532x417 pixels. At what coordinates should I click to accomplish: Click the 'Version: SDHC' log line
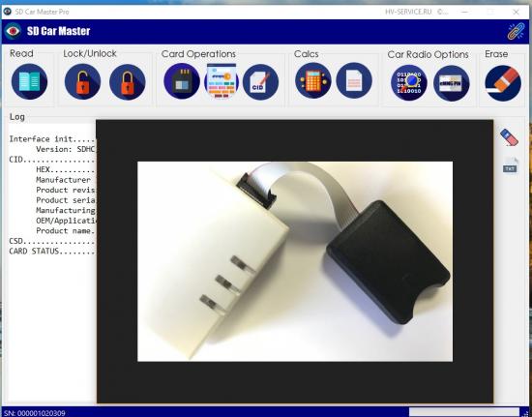(66, 149)
